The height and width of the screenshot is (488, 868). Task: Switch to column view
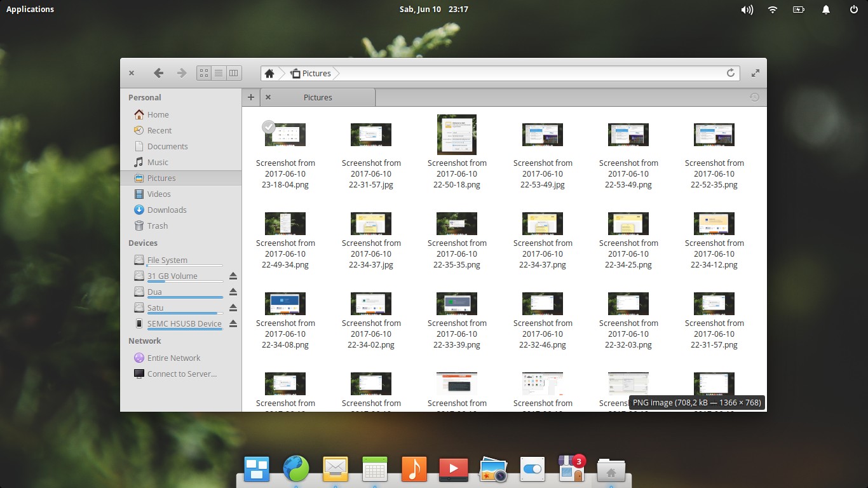click(x=233, y=73)
